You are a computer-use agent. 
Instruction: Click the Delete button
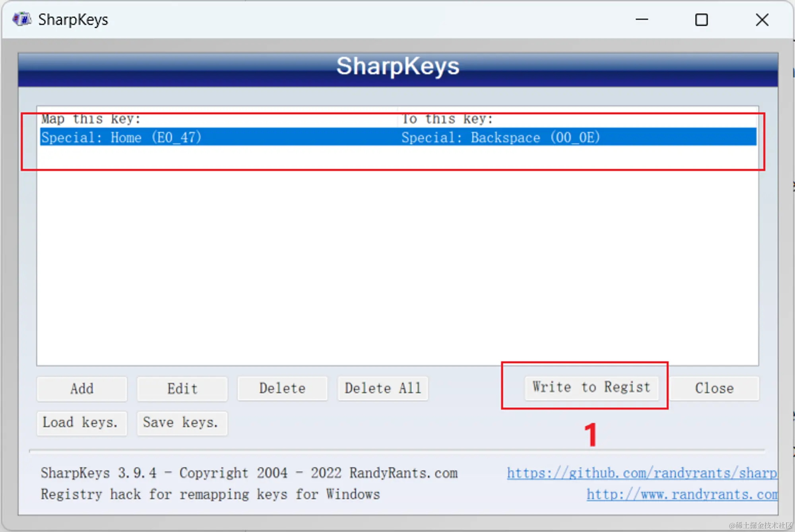pyautogui.click(x=282, y=388)
